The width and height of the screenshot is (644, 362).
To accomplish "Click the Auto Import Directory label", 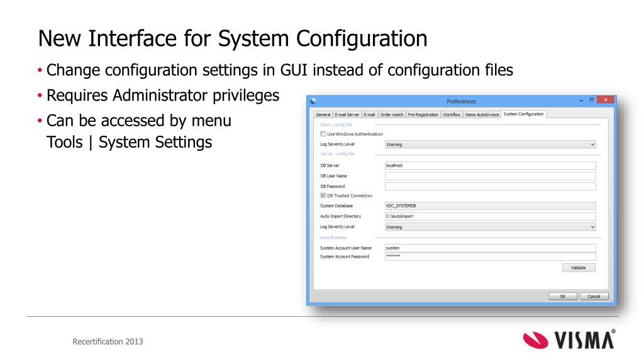I will coord(340,216).
